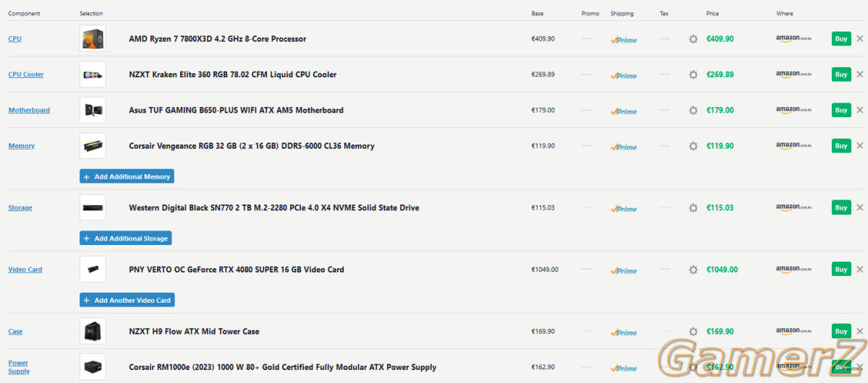Image resolution: width=868 pixels, height=383 pixels.
Task: Open amazon.com.be logo for the CPU Cooler
Action: click(793, 74)
